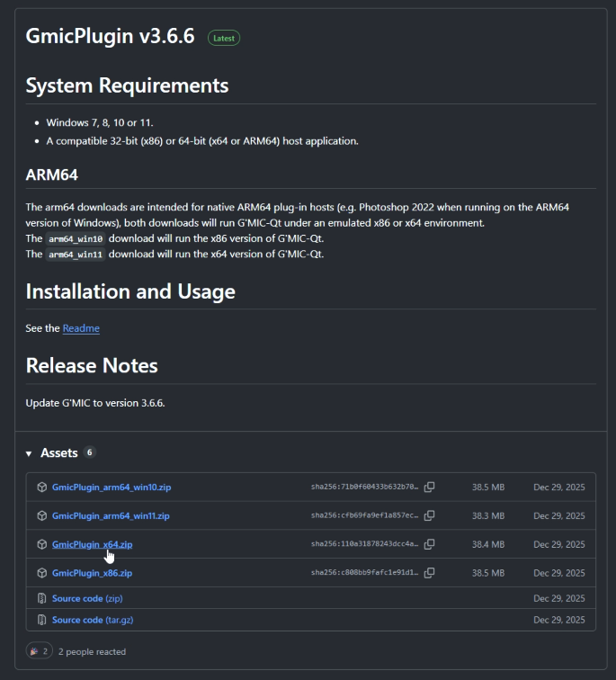This screenshot has width=616, height=680.
Task: Download Source code (tar.gz)
Action: [93, 620]
